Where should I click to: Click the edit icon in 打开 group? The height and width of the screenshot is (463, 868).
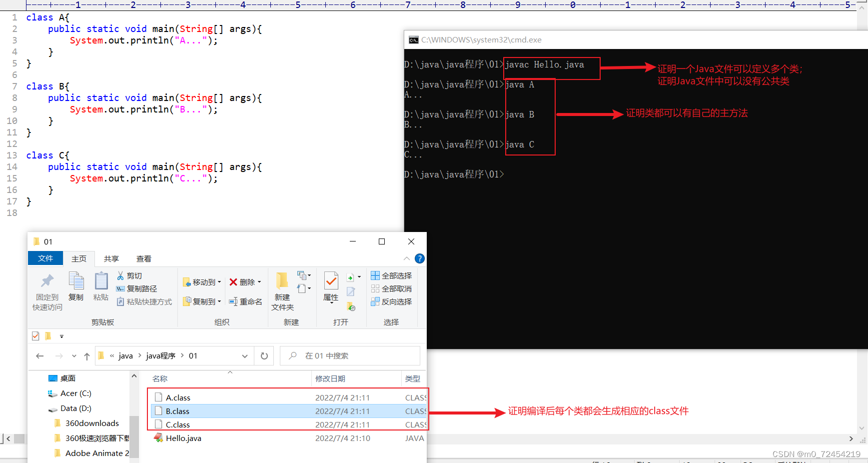pos(351,291)
